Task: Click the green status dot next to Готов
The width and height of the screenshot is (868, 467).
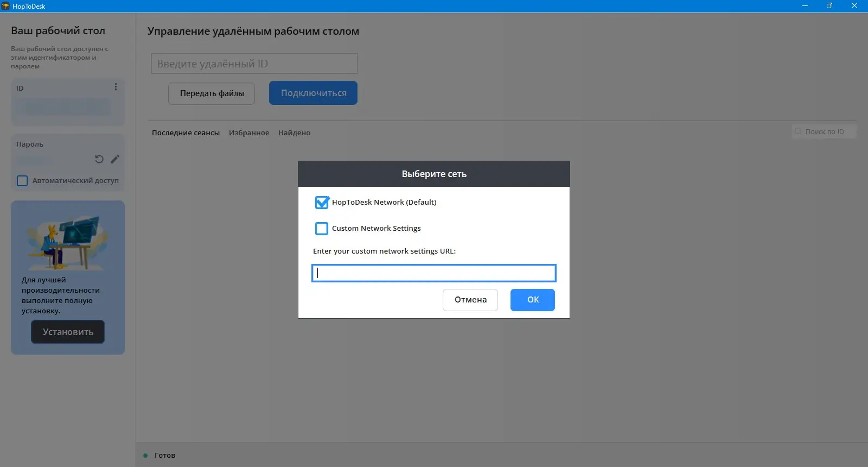Action: tap(145, 456)
